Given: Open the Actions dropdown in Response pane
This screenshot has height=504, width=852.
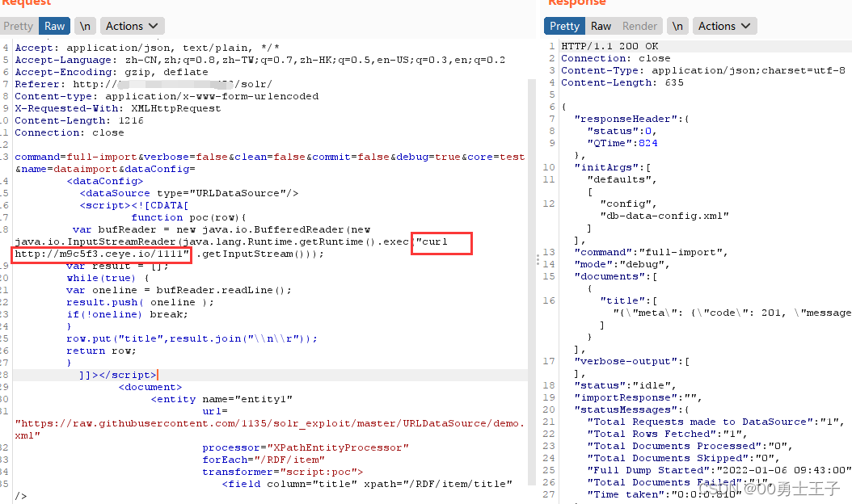Looking at the screenshot, I should (724, 26).
